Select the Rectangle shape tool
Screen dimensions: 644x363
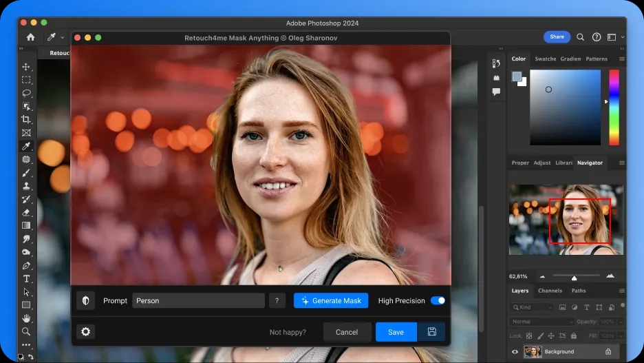pyautogui.click(x=26, y=305)
